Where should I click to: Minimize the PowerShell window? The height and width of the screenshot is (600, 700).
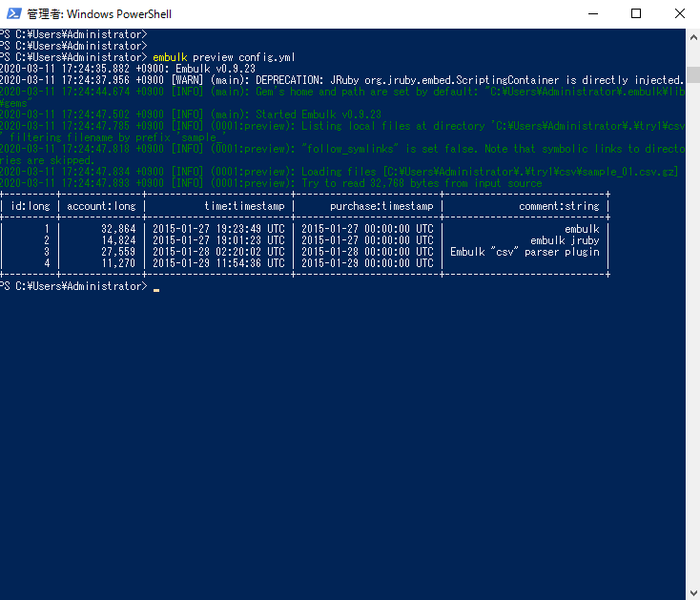[x=593, y=14]
